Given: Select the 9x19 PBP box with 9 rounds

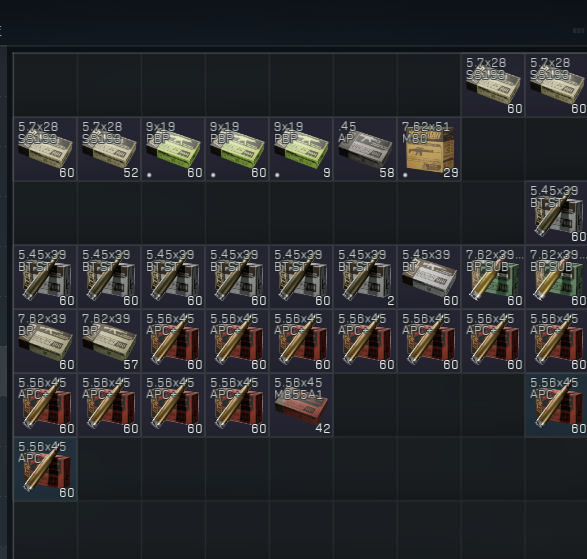Looking at the screenshot, I should [301, 149].
